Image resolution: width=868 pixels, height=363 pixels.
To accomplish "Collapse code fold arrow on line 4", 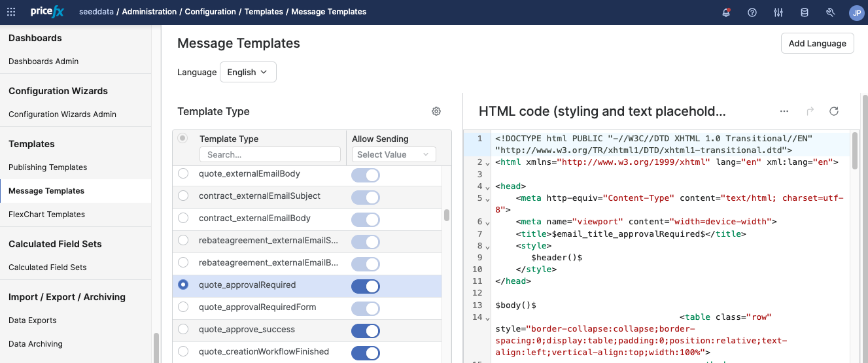I will coord(488,188).
